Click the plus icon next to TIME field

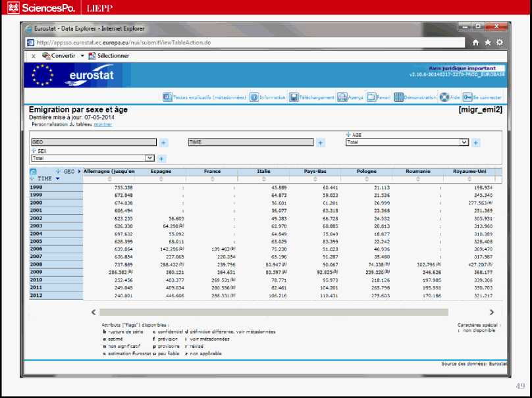pyautogui.click(x=321, y=142)
